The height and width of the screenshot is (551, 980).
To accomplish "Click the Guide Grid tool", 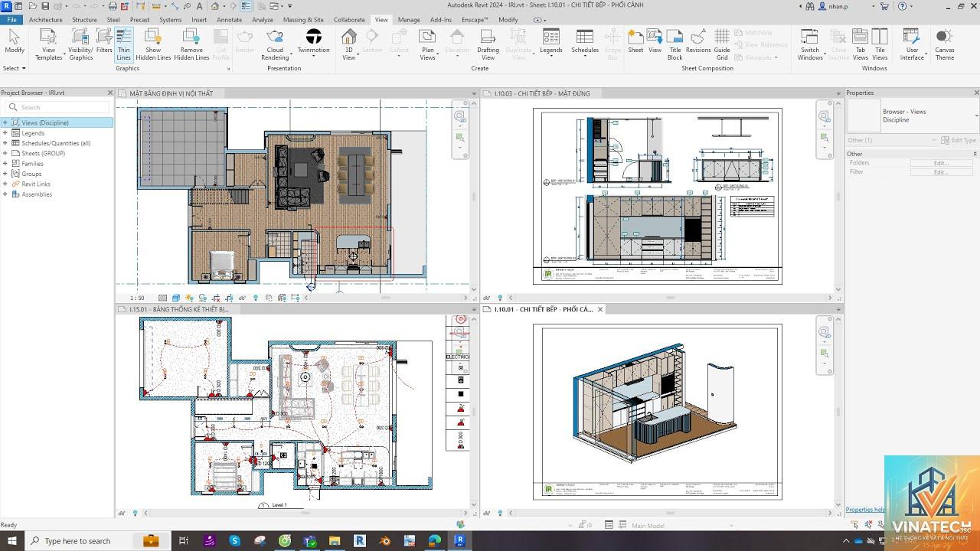I will pos(722,45).
